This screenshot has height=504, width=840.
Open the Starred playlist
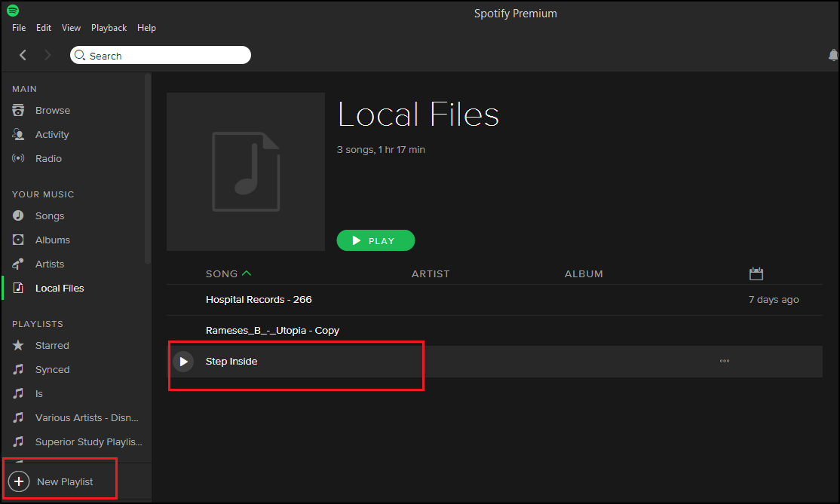click(52, 345)
